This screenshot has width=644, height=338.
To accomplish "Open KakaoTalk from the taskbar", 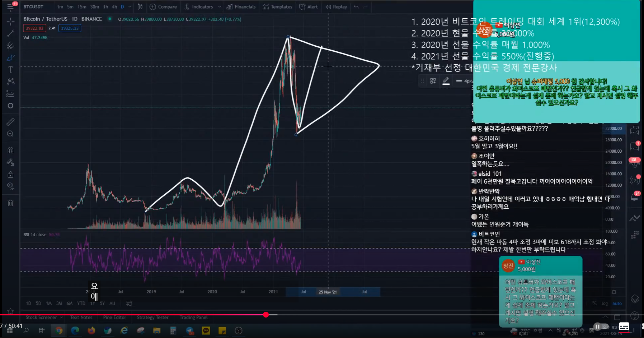I will tap(206, 330).
